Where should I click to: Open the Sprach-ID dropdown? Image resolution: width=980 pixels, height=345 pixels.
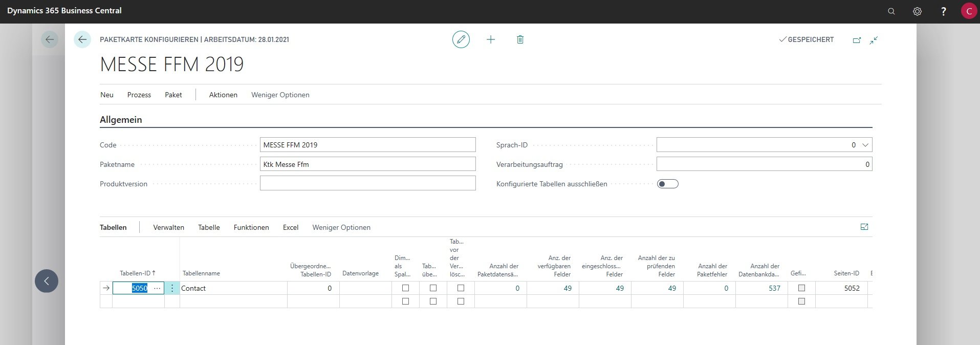pyautogui.click(x=865, y=145)
